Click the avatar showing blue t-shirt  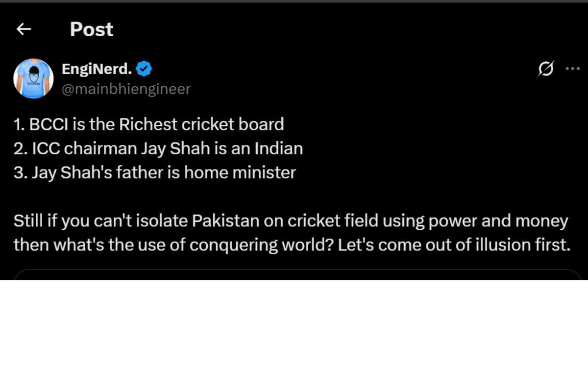coord(33,78)
